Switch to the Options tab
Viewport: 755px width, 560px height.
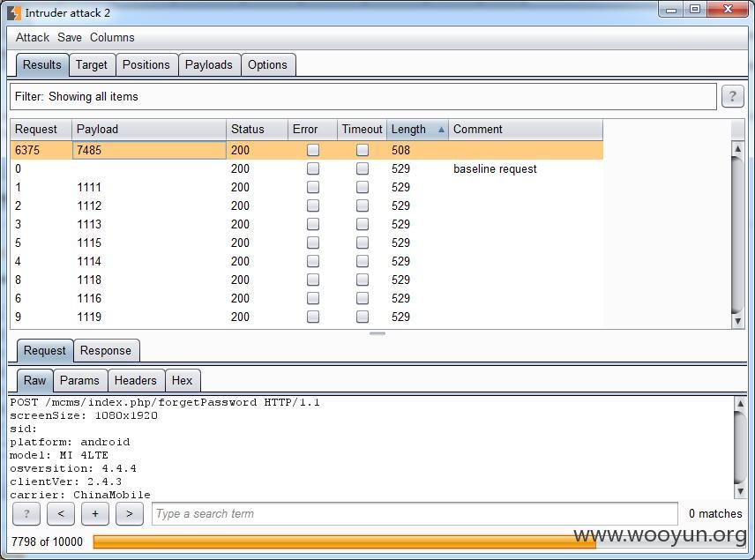pyautogui.click(x=268, y=65)
